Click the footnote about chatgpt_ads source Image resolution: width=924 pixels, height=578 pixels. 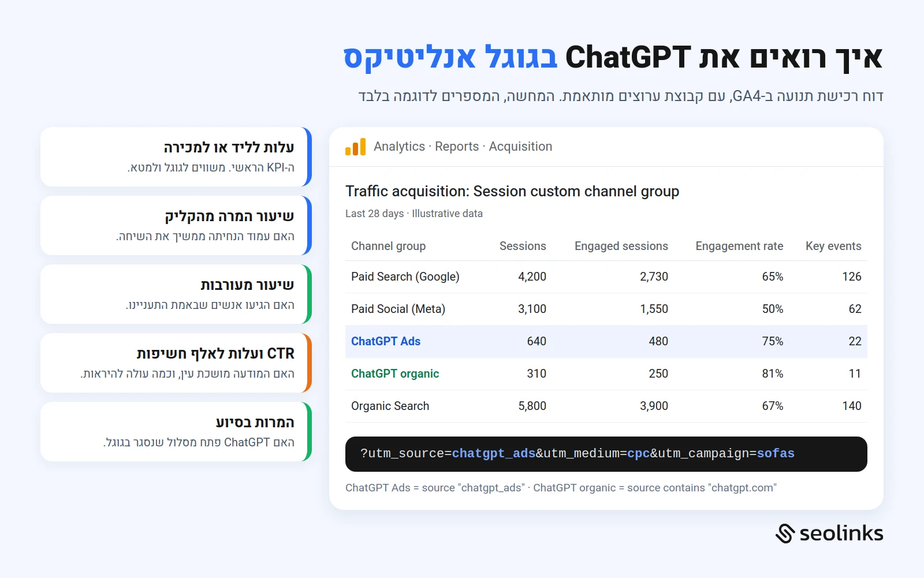pos(561,488)
